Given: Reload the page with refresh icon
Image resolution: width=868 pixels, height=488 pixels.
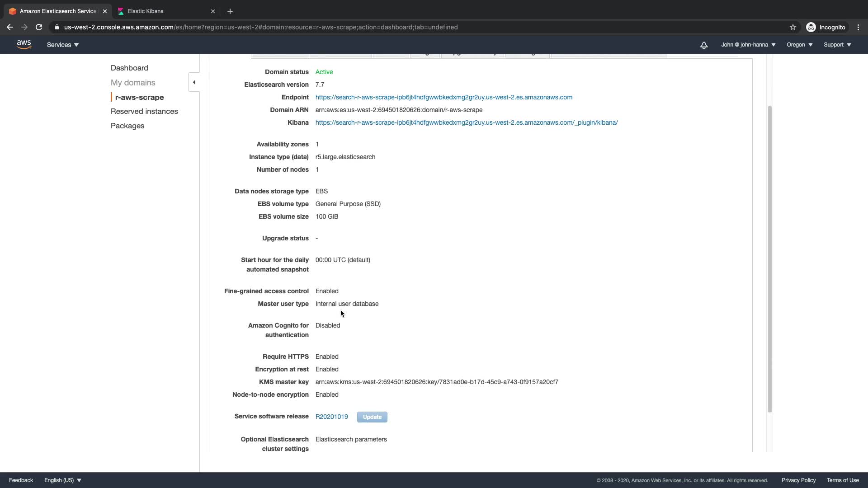Looking at the screenshot, I should click(39, 27).
